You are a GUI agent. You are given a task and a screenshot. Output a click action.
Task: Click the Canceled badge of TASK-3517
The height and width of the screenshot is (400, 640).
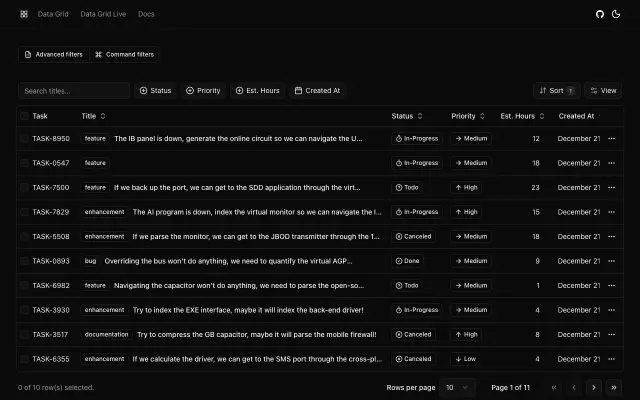coord(413,335)
